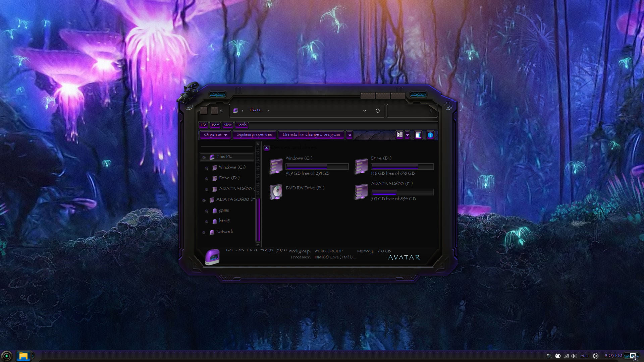644x362 pixels.
Task: Collapse the Devices and drives group
Action: pyautogui.click(x=267, y=147)
